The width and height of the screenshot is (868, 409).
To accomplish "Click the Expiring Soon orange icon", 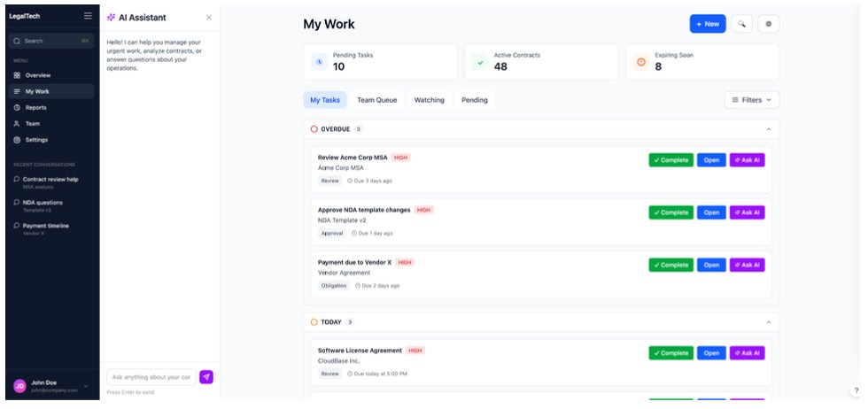I will 641,62.
